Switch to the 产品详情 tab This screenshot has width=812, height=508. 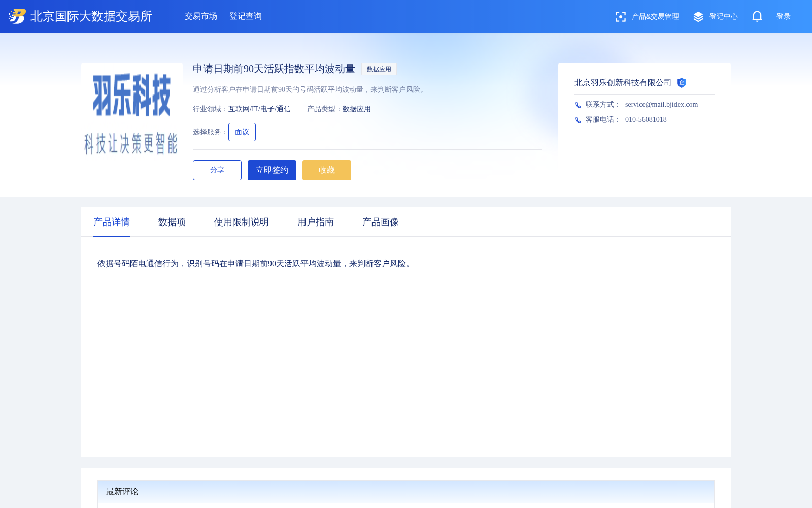click(112, 222)
